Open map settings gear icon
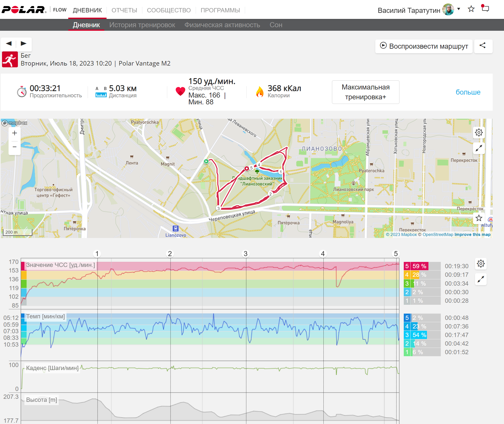Viewport: 504px width, 424px height. coord(479,133)
